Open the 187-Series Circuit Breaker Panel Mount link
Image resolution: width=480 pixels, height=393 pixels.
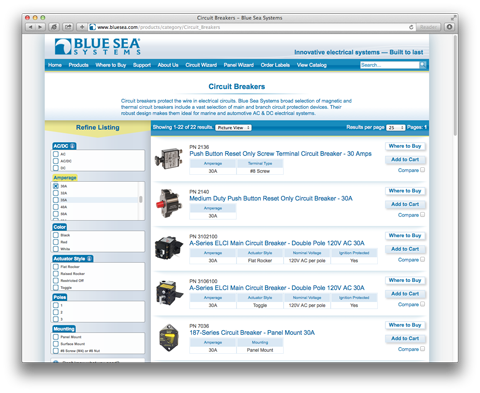252,333
